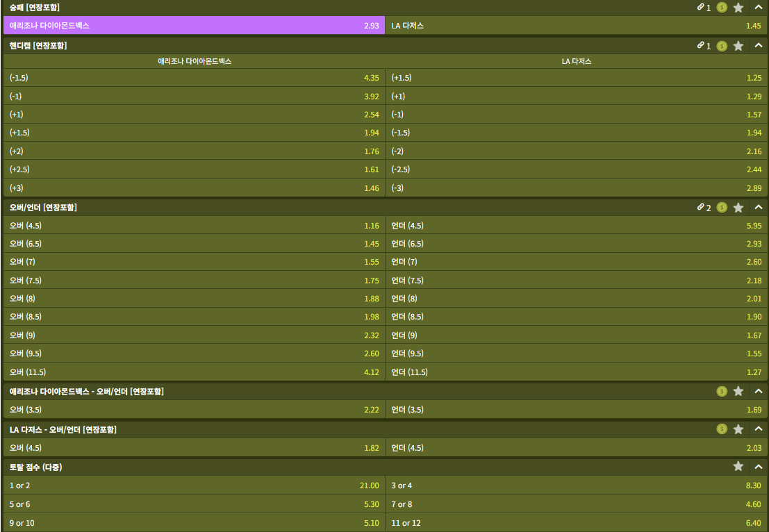Choose LA 다저스 handicap (-1) at 1.57

577,114
